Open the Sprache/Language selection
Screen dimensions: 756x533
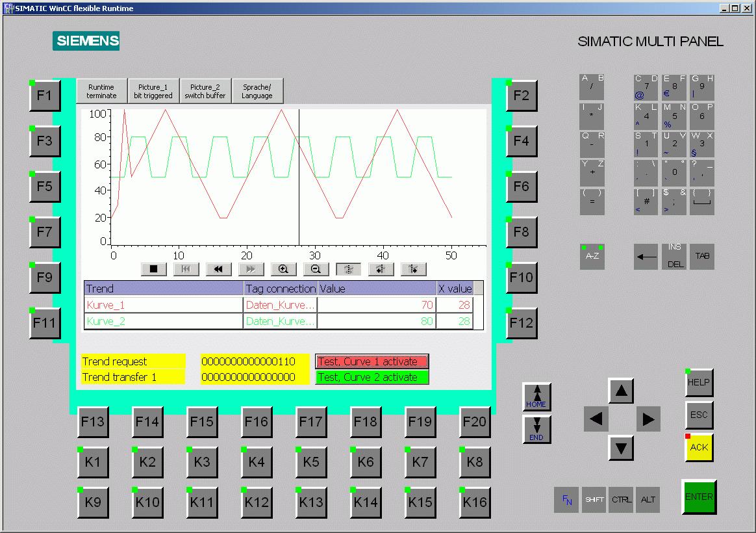click(x=257, y=92)
